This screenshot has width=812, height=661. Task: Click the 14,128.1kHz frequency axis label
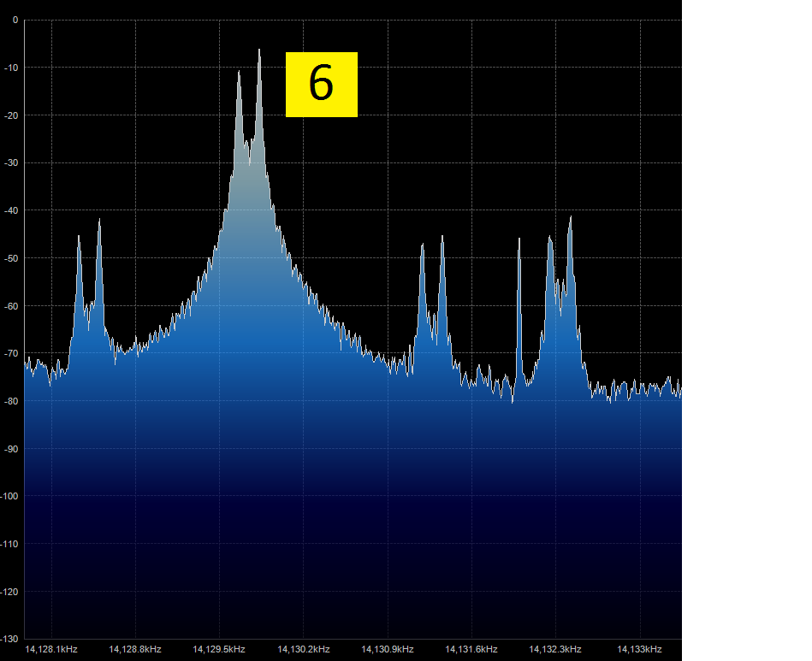pyautogui.click(x=51, y=649)
